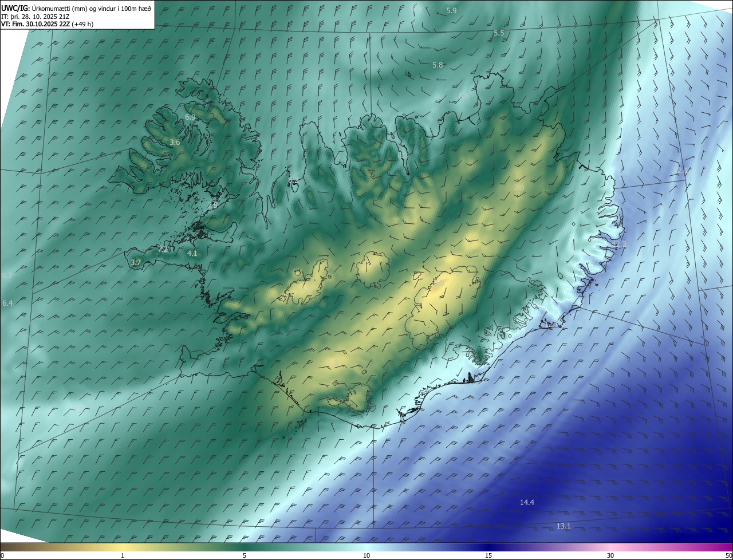
Task: Click the 30 tick label on the colour scale
Action: (610, 555)
